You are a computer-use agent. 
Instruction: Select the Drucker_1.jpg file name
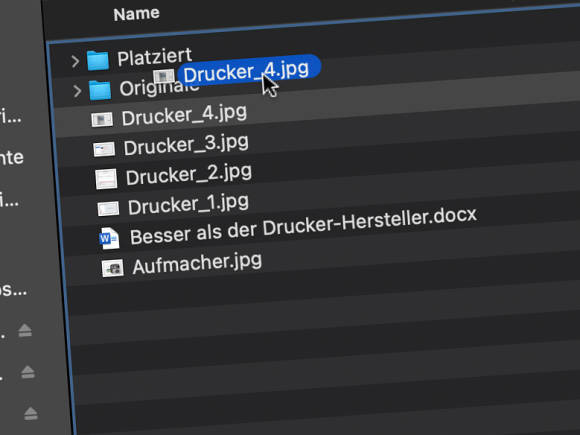188,204
